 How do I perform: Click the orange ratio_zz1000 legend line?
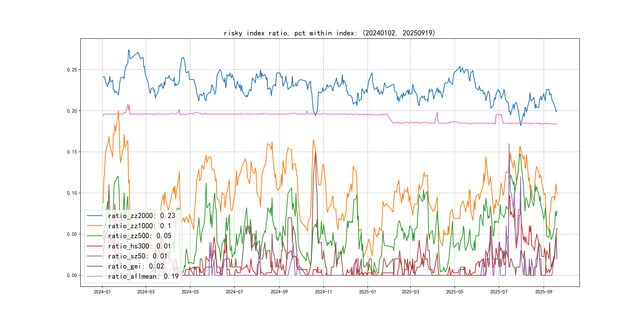pyautogui.click(x=94, y=226)
